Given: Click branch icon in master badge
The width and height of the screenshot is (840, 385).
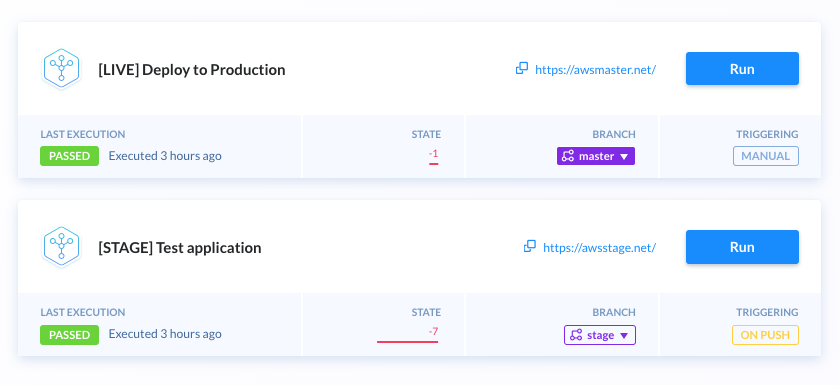Looking at the screenshot, I should point(568,156).
